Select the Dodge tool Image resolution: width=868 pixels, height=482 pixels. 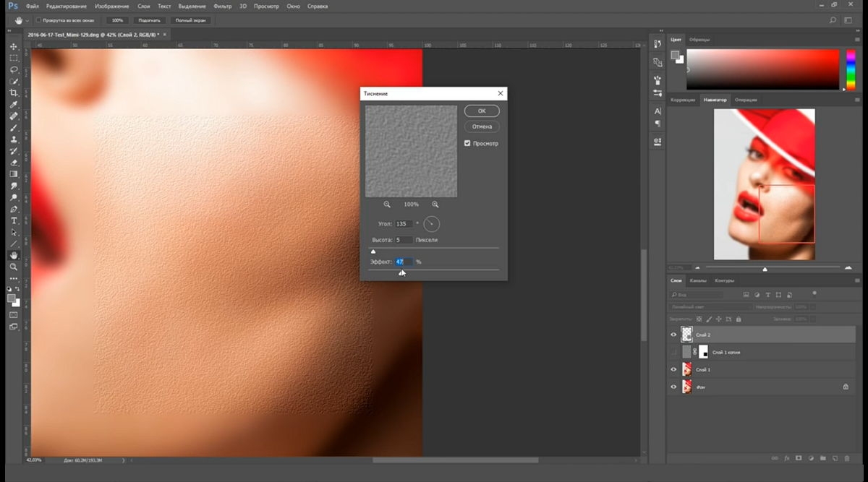pos(14,197)
